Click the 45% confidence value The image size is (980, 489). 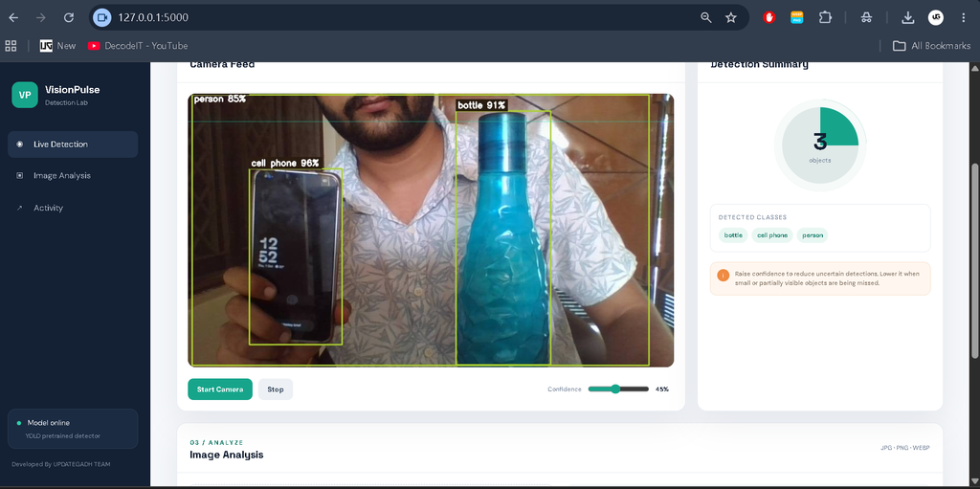click(x=662, y=389)
